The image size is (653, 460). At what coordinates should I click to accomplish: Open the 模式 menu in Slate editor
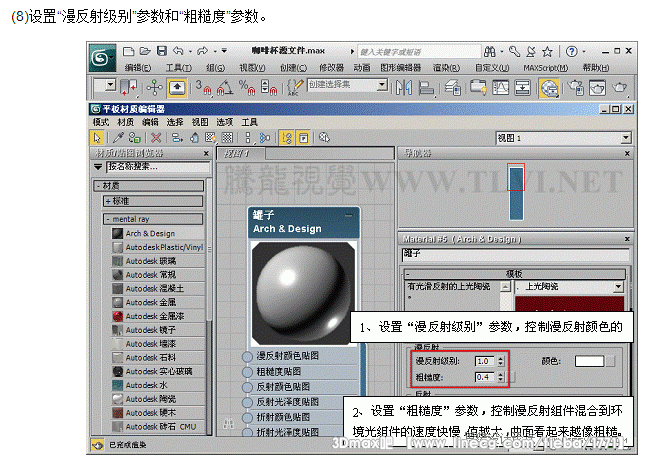tap(101, 122)
